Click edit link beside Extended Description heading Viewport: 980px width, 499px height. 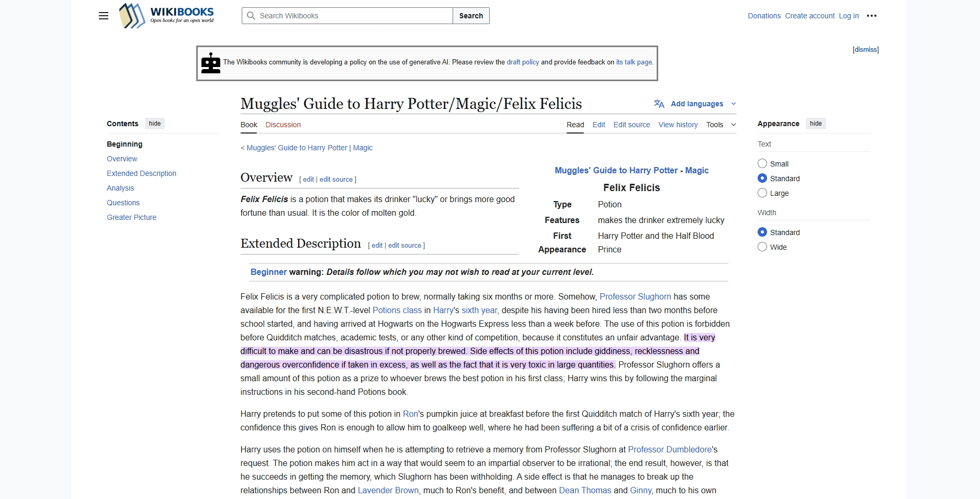pos(377,246)
